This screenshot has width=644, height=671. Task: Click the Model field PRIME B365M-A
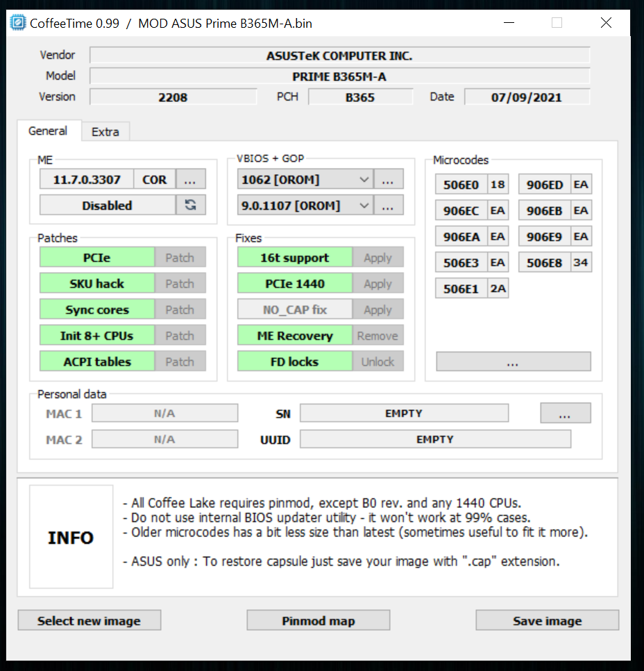pyautogui.click(x=340, y=76)
